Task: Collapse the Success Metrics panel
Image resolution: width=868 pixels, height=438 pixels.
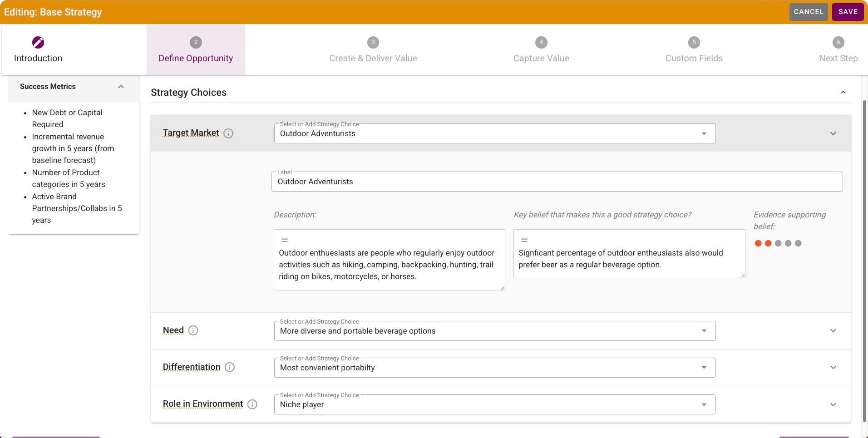Action: click(x=121, y=87)
